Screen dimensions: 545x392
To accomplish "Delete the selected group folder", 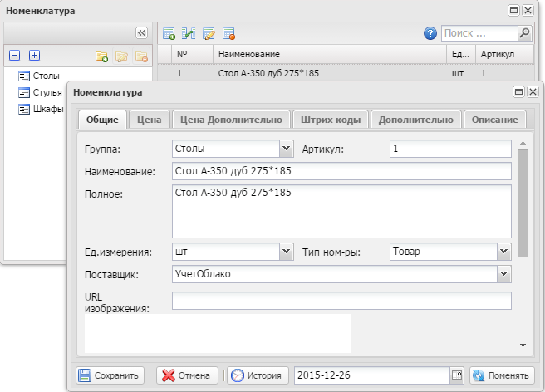I will (141, 56).
